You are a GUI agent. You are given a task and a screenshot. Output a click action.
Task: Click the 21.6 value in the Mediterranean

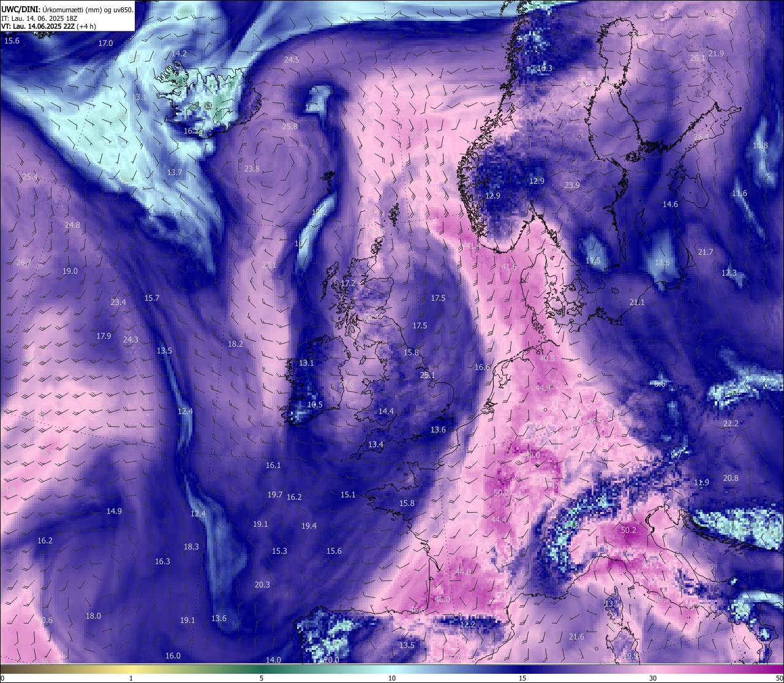click(x=576, y=637)
